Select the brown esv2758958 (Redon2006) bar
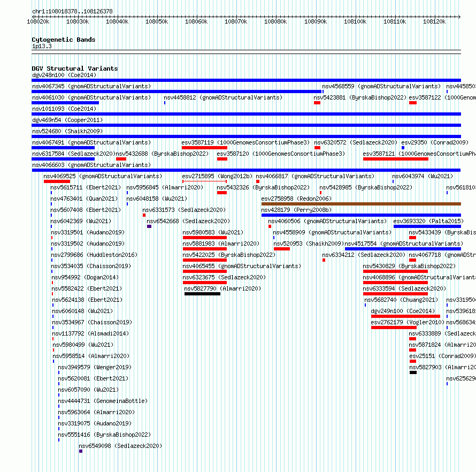 361,204
